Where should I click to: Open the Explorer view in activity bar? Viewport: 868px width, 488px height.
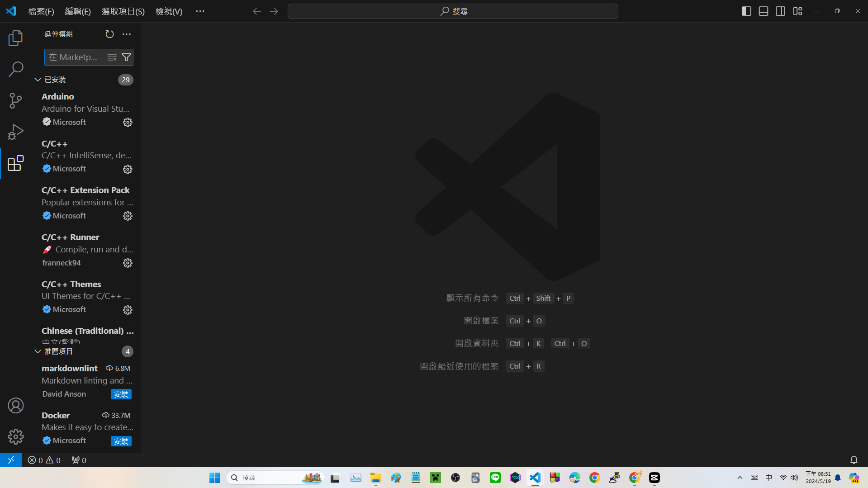tap(15, 38)
